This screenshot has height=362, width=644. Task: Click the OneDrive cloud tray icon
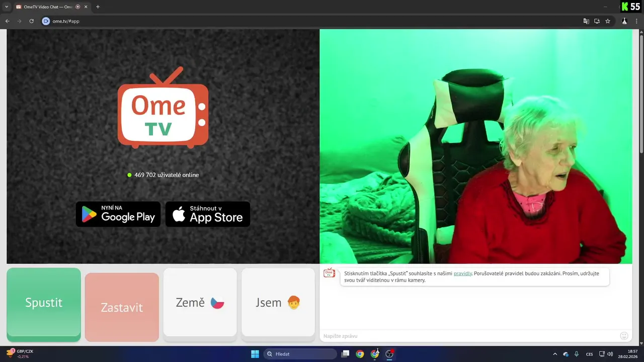[566, 354]
